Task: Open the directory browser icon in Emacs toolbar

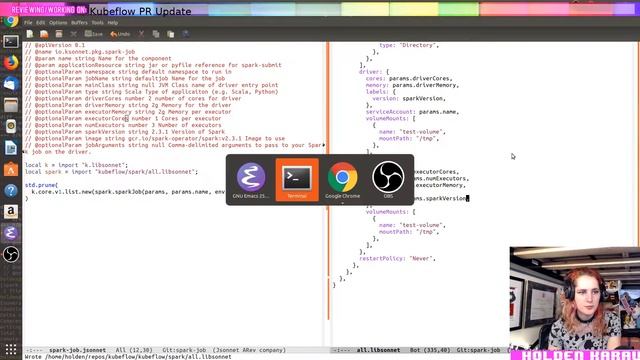Action: coord(59,34)
